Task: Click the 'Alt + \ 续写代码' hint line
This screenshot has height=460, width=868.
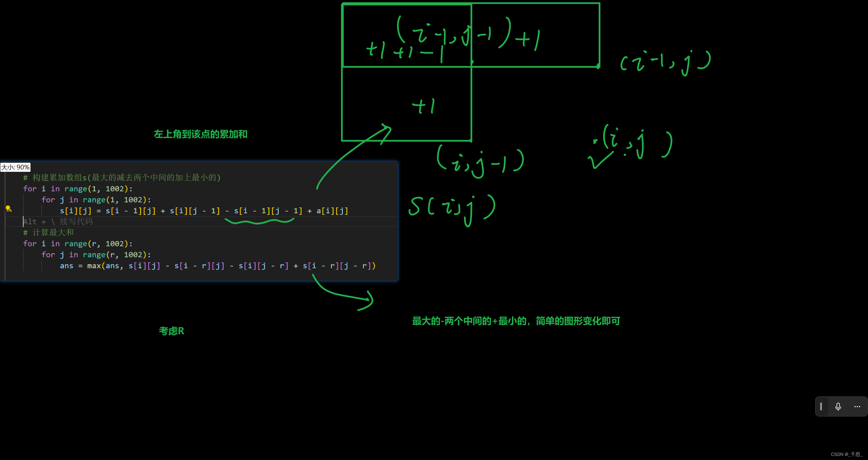Action: click(x=58, y=222)
